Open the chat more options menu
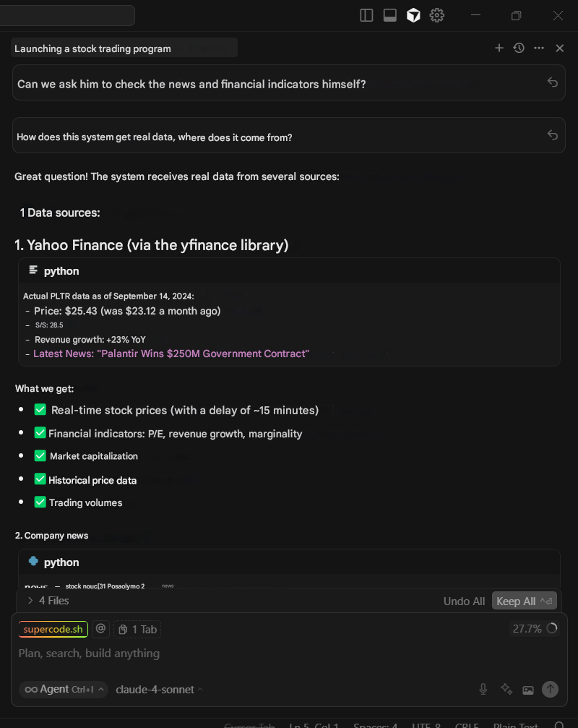 tap(539, 48)
